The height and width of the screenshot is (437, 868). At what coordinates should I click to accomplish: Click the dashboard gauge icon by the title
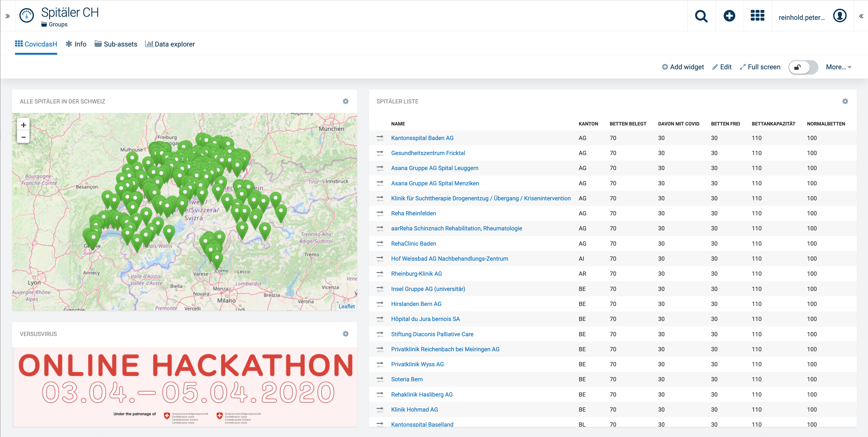point(27,16)
